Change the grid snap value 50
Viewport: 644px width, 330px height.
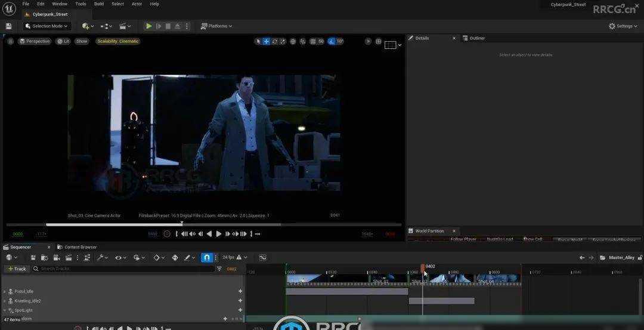[321, 42]
